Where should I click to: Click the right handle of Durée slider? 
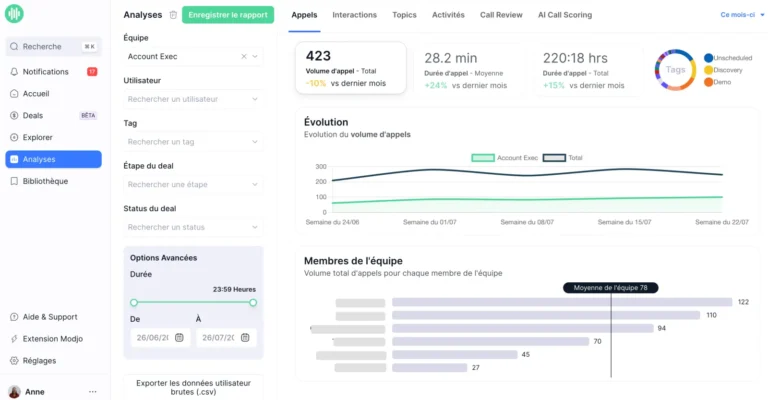253,303
